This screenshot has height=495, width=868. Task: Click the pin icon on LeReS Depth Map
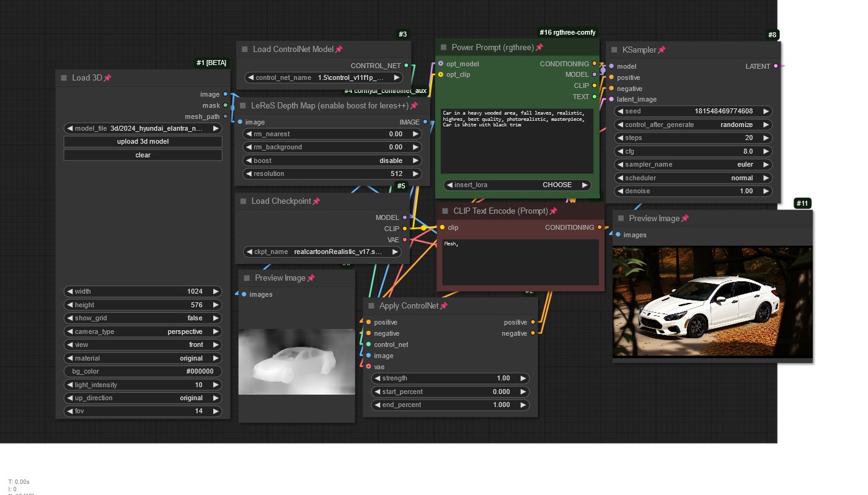(x=414, y=106)
